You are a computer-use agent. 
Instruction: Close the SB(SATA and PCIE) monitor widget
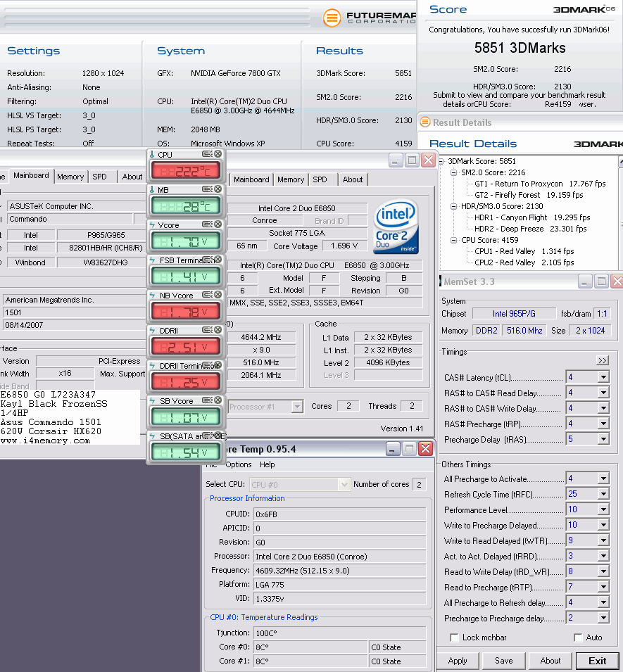pyautogui.click(x=218, y=435)
